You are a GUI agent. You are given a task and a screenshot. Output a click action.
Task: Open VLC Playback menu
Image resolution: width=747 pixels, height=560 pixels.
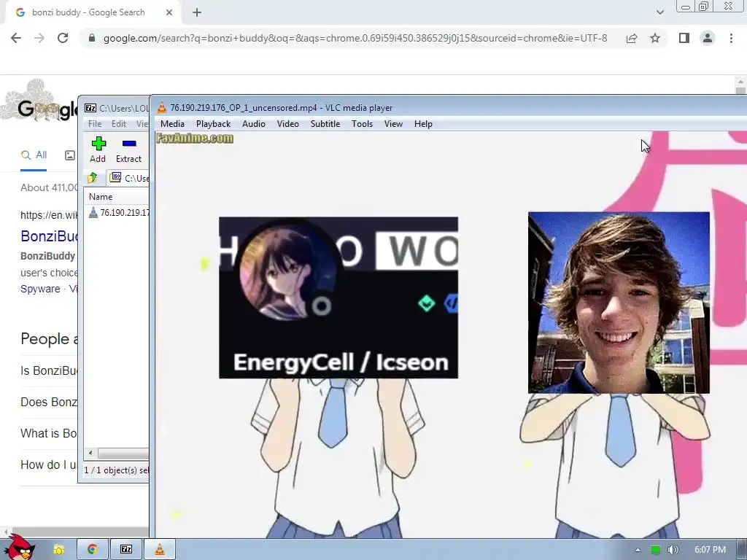(213, 124)
